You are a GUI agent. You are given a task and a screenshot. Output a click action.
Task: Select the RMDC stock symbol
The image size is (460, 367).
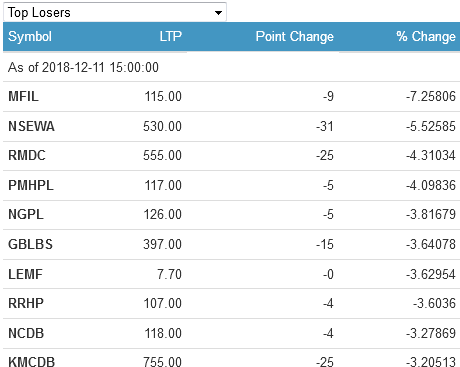coord(27,156)
